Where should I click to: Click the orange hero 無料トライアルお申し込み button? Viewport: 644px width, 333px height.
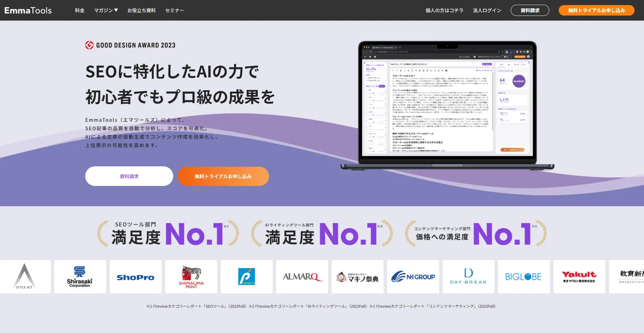tap(223, 176)
